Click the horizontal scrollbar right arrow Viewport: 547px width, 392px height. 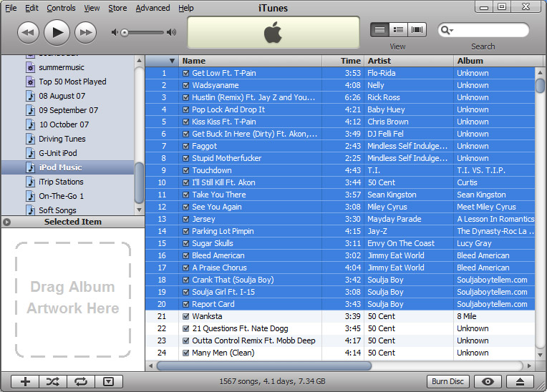(x=529, y=366)
